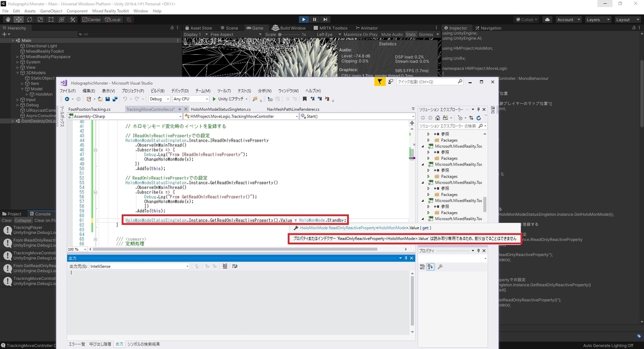Open NavMeshPathLineRenderer.cs tab

coord(293,109)
